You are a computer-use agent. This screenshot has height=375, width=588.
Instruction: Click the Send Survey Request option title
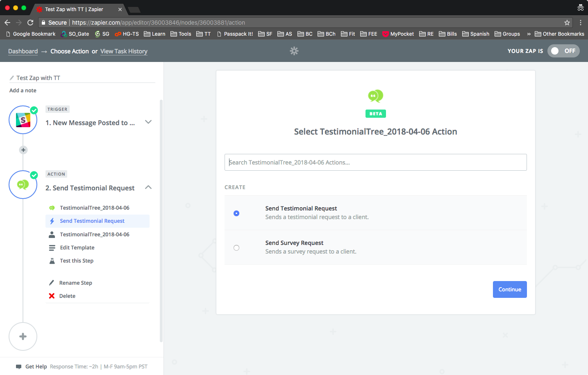tap(294, 243)
